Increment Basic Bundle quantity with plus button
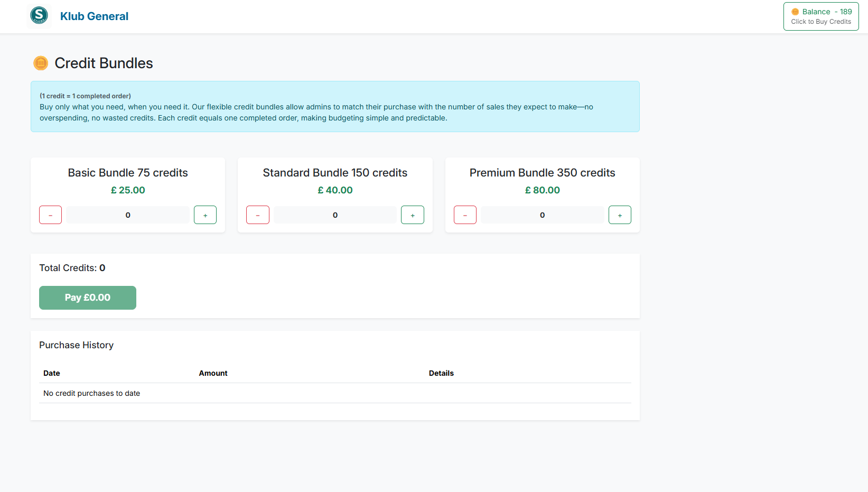This screenshot has height=492, width=868. [x=205, y=215]
